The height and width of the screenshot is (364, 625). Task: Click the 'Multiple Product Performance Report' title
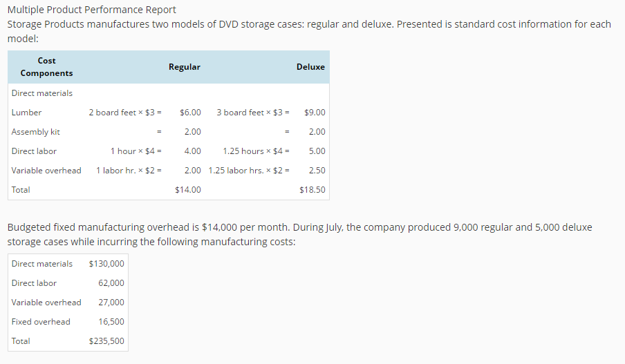pos(91,10)
